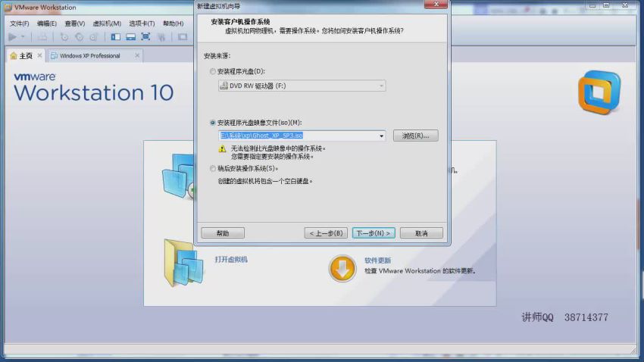This screenshot has height=362, width=644.
Task: Click the 下一步(N) > next button
Action: point(374,233)
